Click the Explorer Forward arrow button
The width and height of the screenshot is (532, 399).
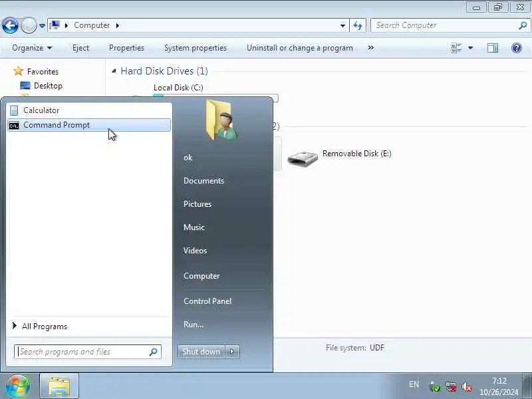click(29, 25)
